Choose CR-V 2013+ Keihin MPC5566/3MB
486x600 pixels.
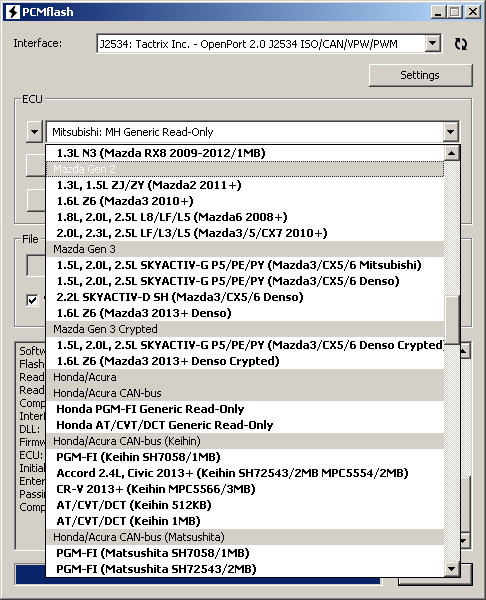point(245,489)
